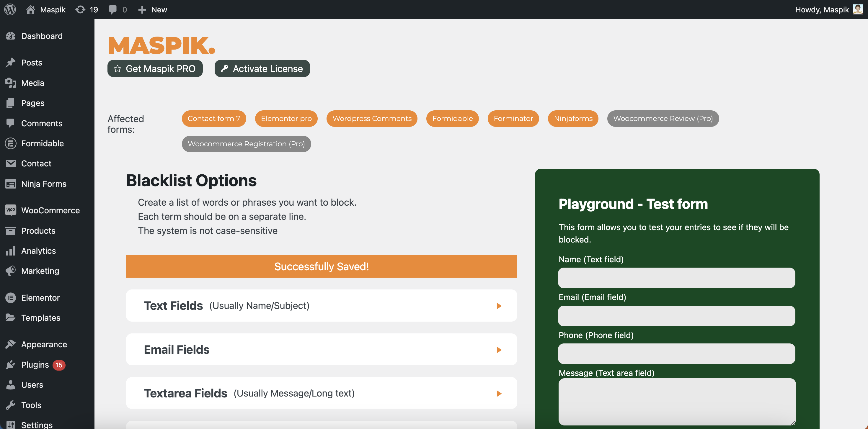Open Templates menu item

(x=47, y=317)
